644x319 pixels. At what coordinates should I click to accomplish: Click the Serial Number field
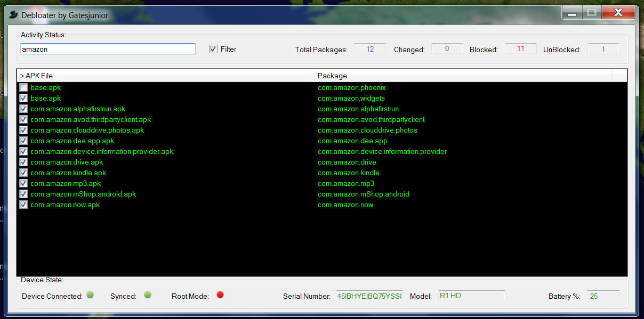369,296
